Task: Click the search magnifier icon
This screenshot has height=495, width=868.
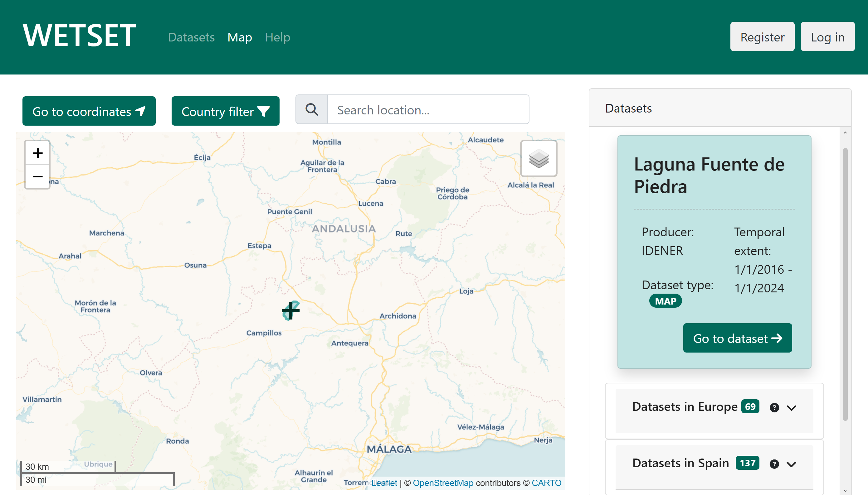Action: [311, 109]
